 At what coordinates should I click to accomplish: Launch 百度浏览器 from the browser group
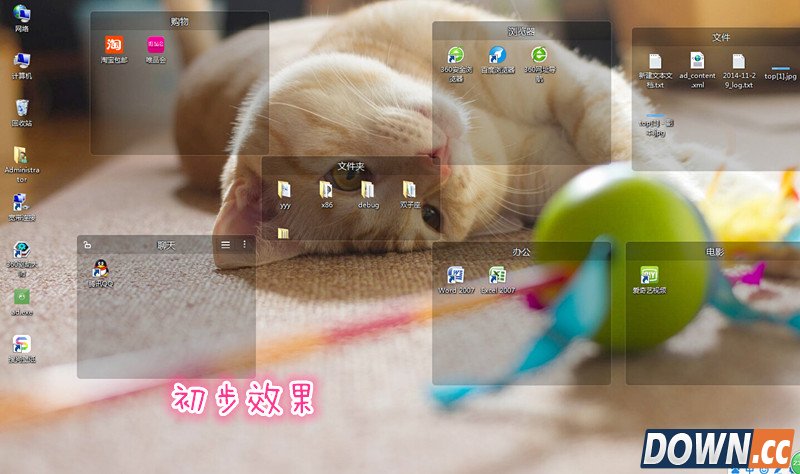pos(497,55)
